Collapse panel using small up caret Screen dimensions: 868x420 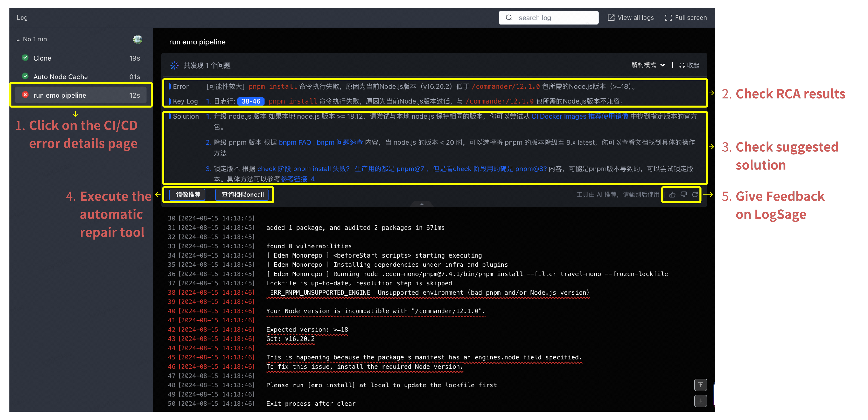tap(422, 204)
